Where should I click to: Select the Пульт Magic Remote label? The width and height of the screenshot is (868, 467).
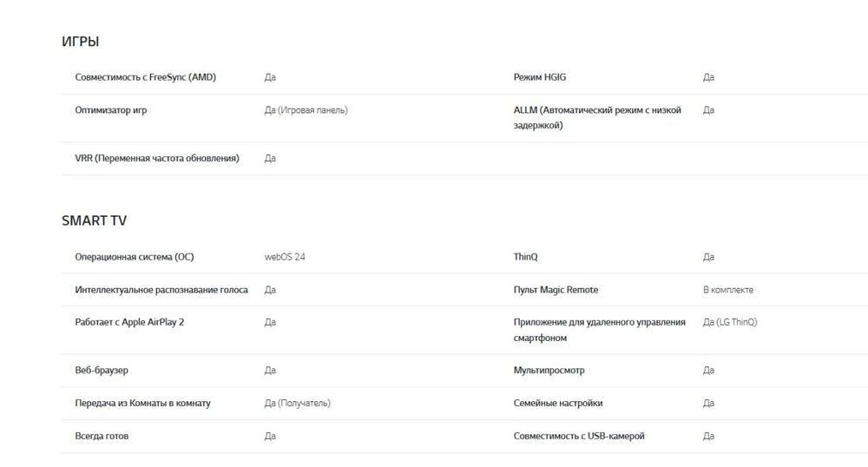(556, 290)
